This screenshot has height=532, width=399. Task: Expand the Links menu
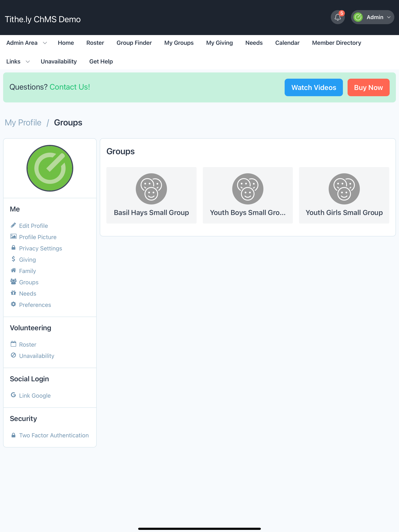coord(18,62)
